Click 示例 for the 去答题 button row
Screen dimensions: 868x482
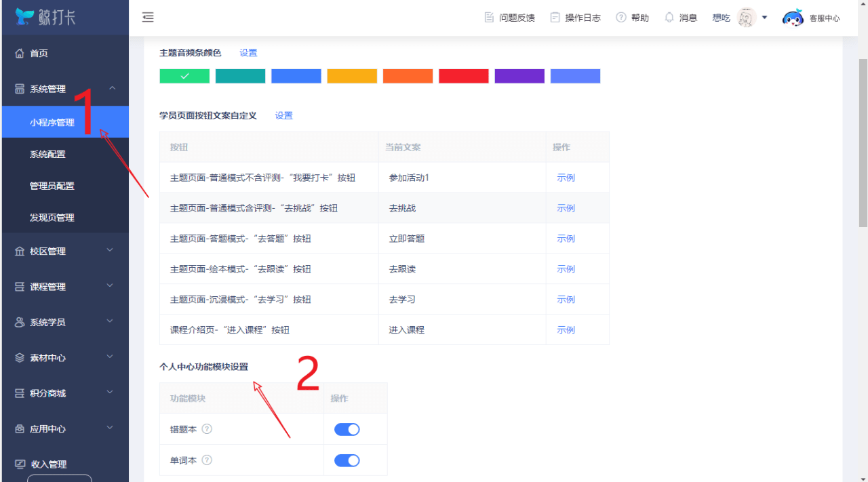click(x=566, y=239)
